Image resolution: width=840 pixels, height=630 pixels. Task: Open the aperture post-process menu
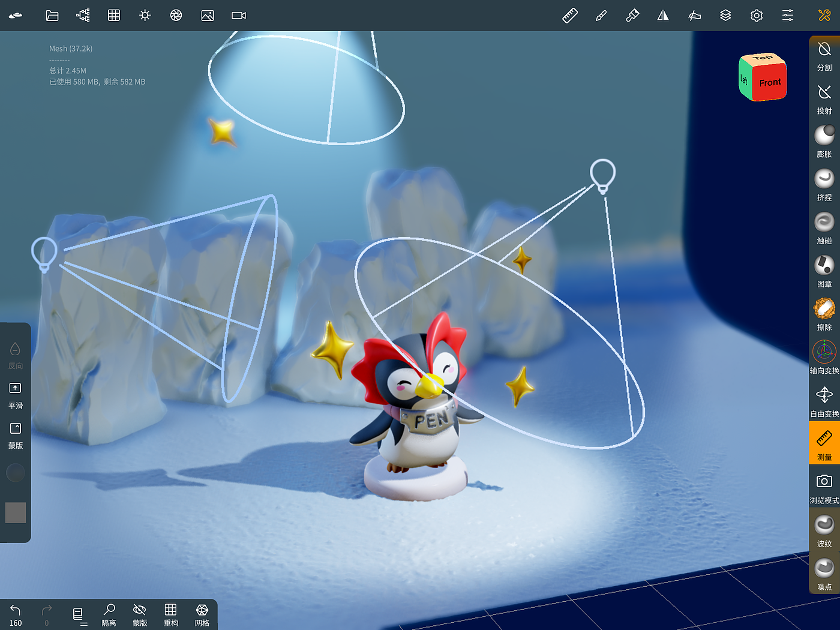[176, 16]
